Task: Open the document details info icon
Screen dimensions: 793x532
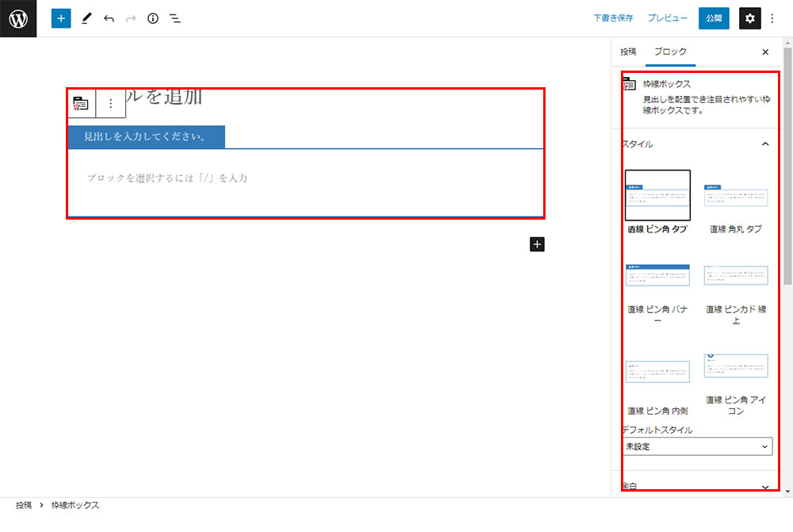Action: tap(153, 18)
